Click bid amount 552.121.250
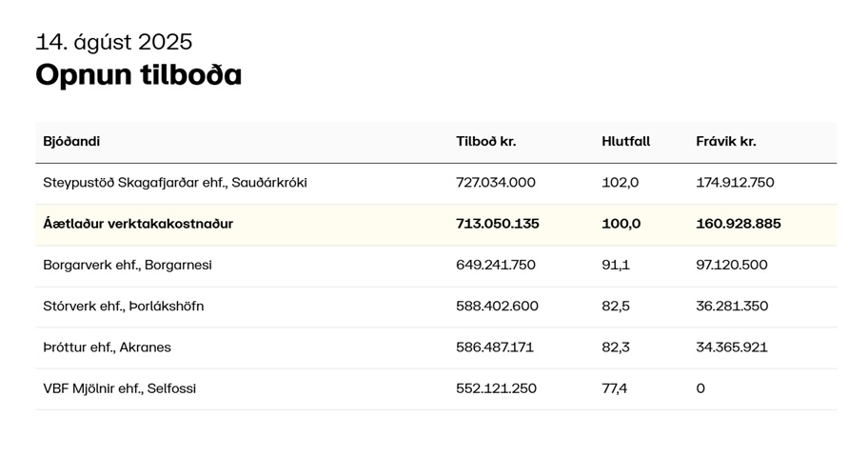This screenshot has height=476, width=868. click(496, 388)
